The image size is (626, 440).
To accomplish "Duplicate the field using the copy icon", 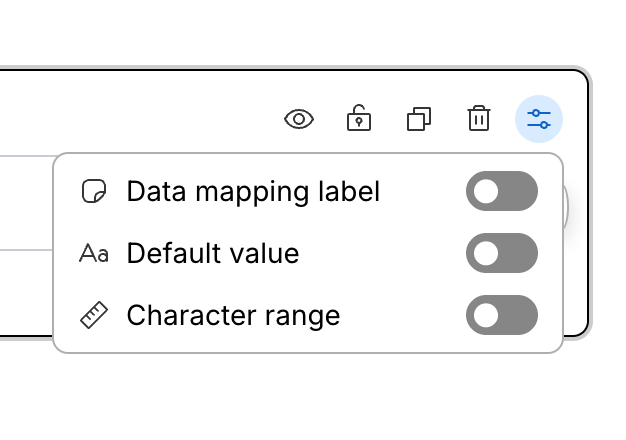I will pyautogui.click(x=419, y=120).
